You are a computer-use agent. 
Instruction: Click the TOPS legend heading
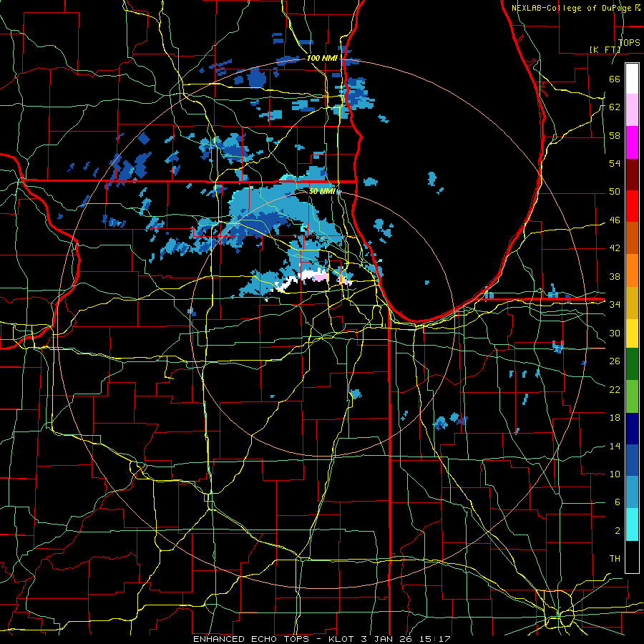tap(629, 43)
